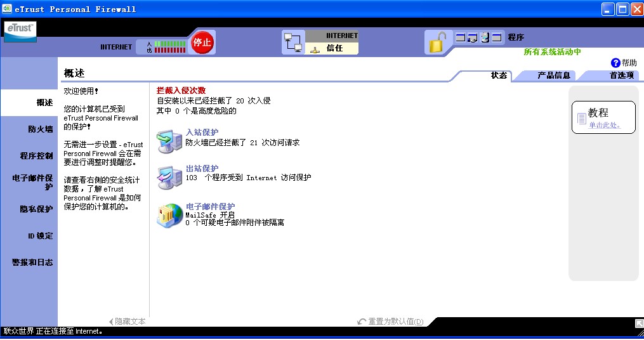Open the 防火墙 sidebar section

(40, 129)
